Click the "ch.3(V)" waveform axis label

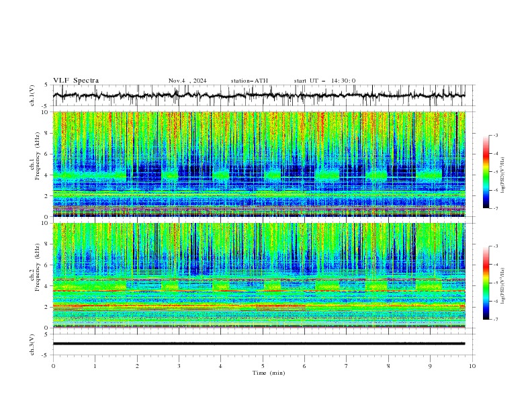(32, 345)
